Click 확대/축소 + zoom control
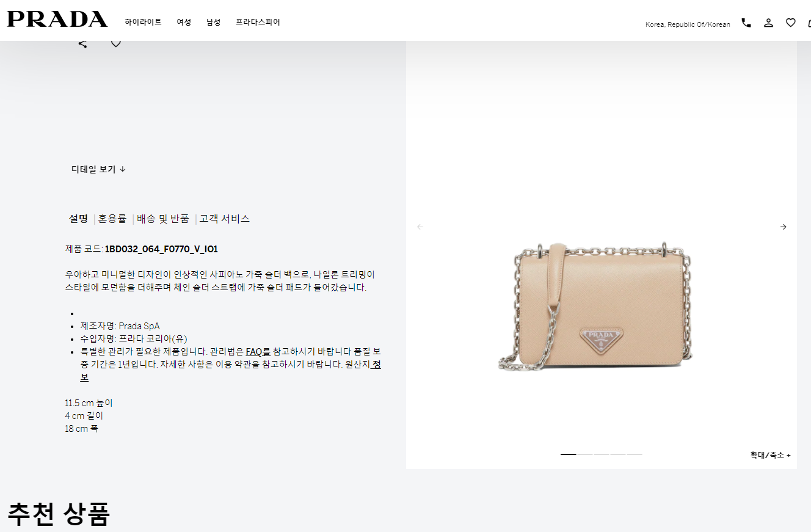 (x=770, y=455)
